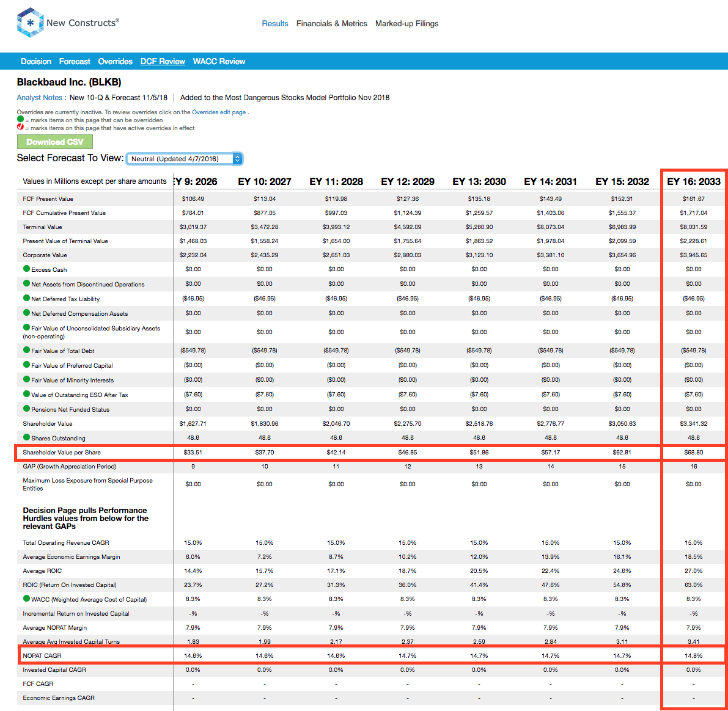Image resolution: width=728 pixels, height=711 pixels.
Task: Click the Economic Earnings CAGR row label
Action: pos(59,698)
